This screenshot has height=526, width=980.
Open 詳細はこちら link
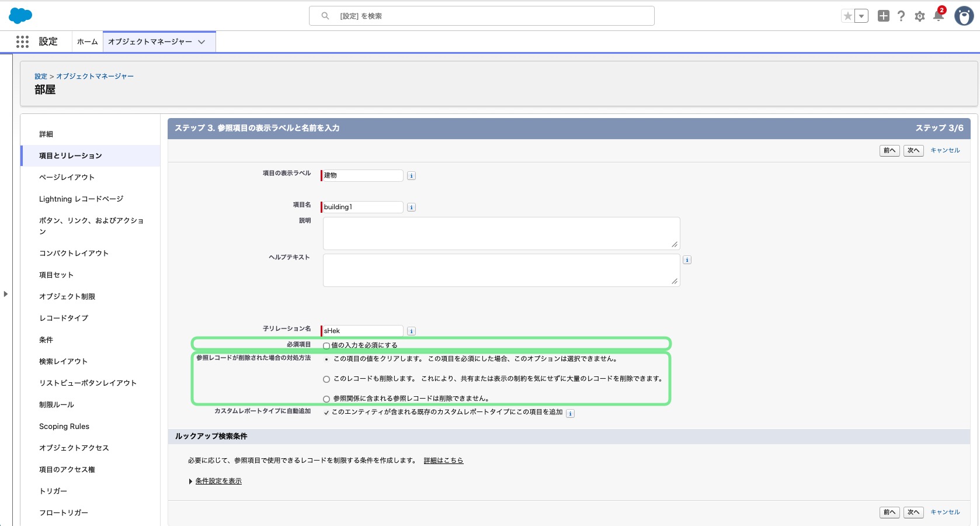(x=443, y=461)
